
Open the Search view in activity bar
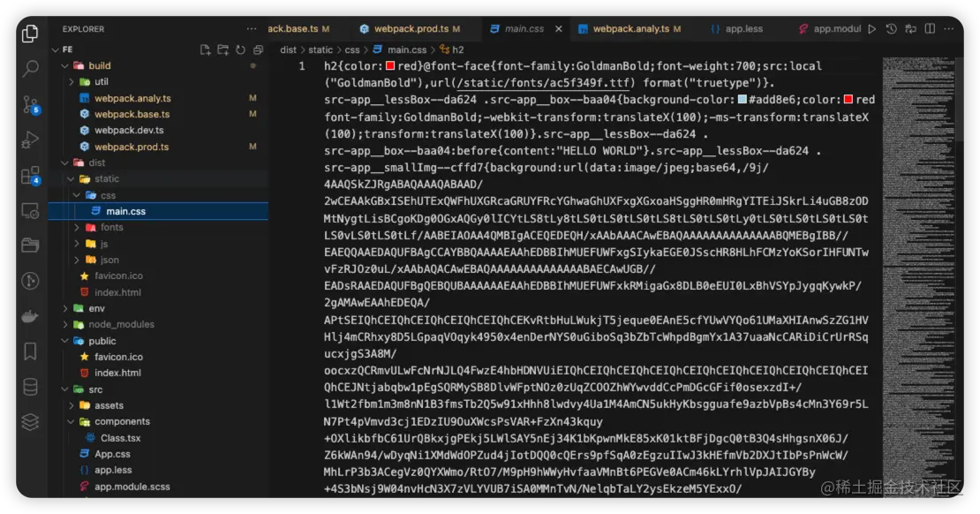[30, 67]
